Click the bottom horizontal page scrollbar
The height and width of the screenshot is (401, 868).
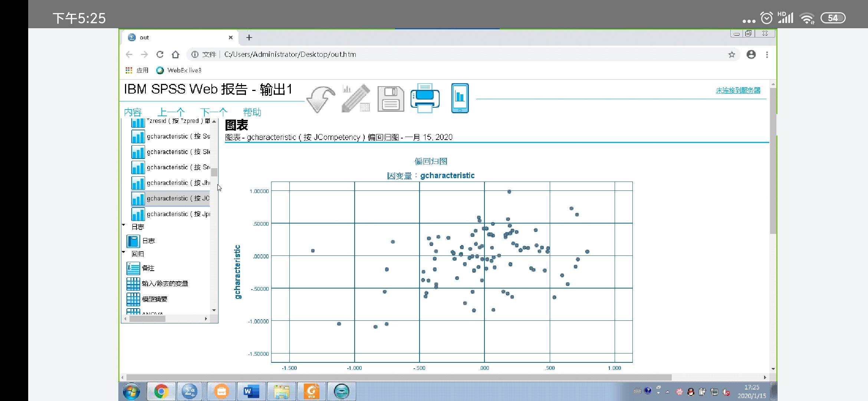(x=399, y=377)
